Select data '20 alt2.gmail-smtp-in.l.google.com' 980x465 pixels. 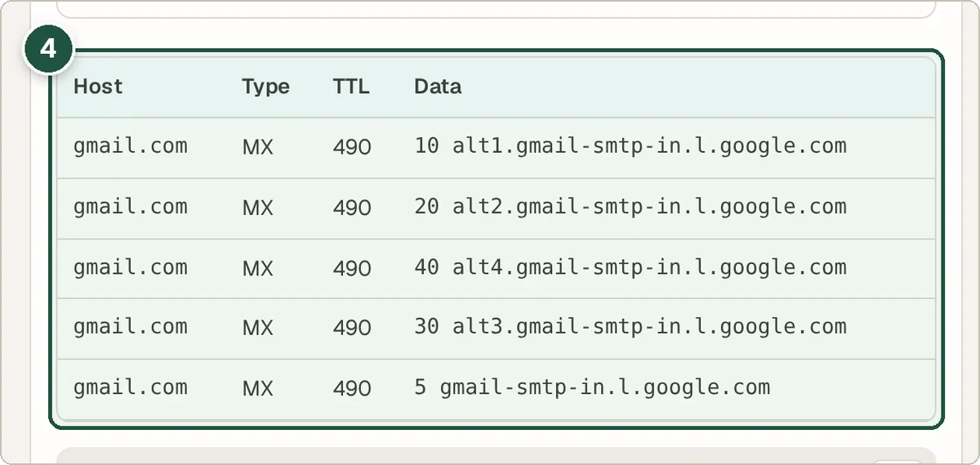630,208
